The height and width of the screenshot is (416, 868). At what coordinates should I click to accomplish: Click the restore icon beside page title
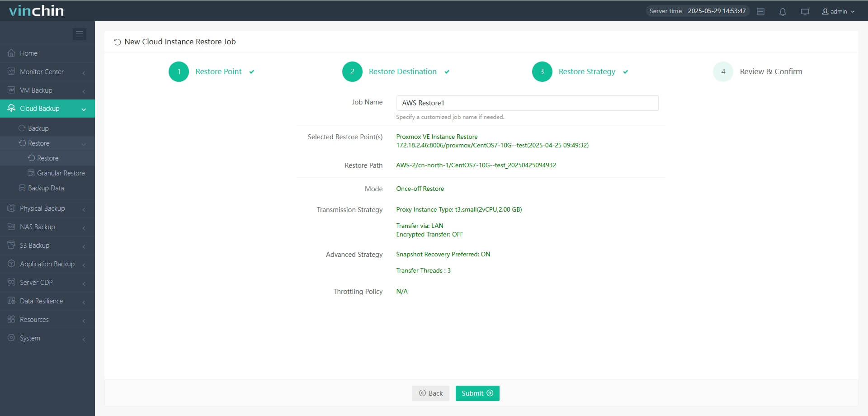point(118,42)
